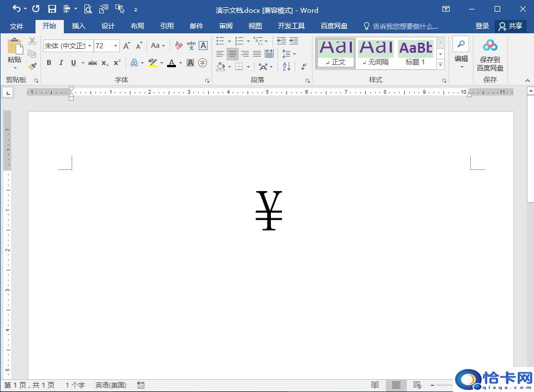
Task: Toggle Show/Hide paragraph marks
Action: click(x=304, y=67)
